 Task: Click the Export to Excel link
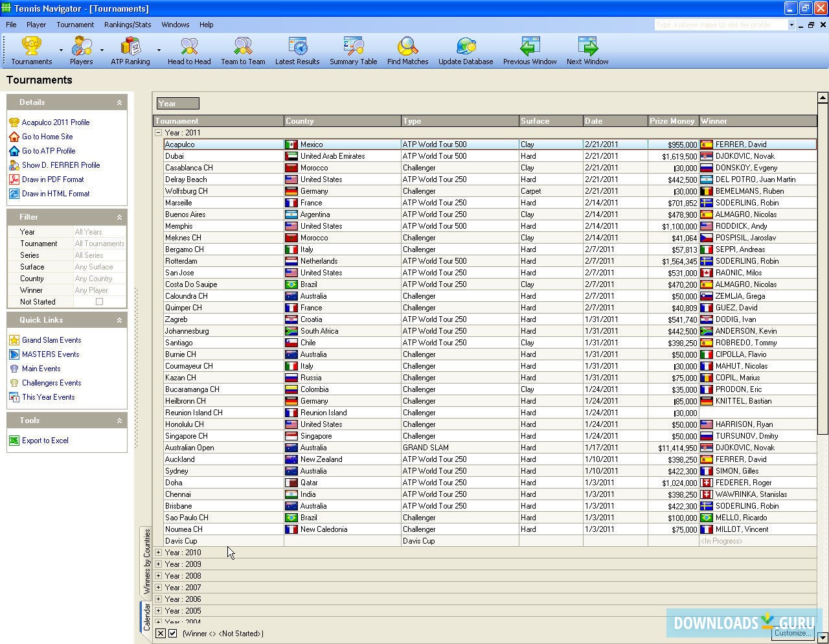[x=45, y=441]
